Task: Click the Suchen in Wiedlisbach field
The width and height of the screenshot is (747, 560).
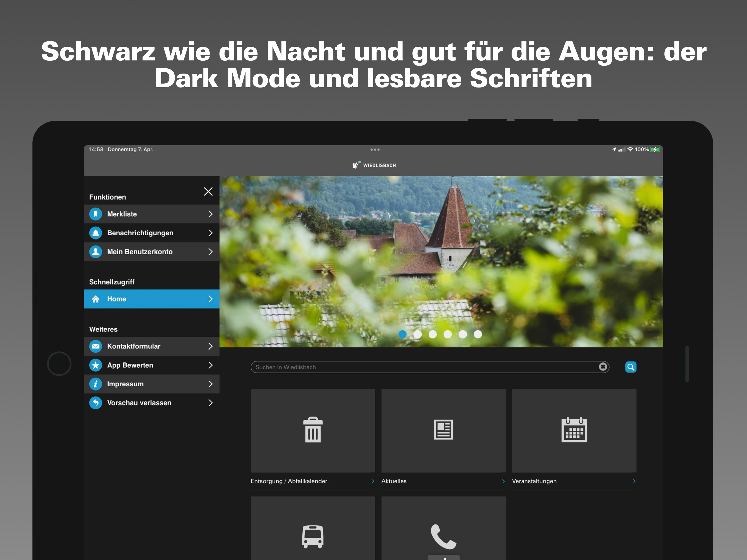Action: click(422, 367)
